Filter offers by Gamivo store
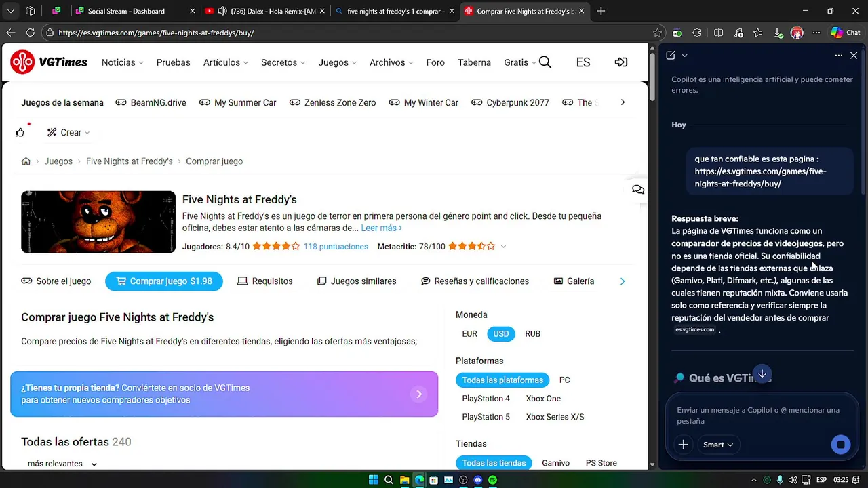 (555, 463)
